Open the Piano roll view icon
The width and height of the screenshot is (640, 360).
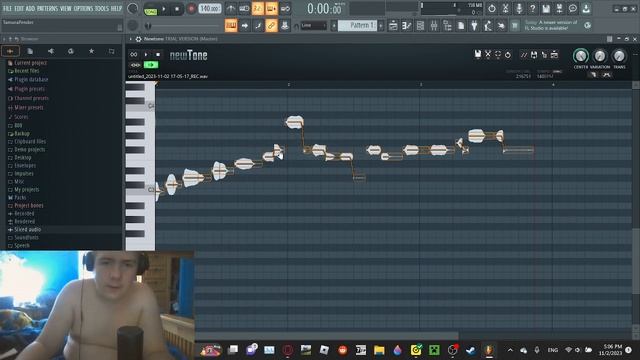point(407,26)
